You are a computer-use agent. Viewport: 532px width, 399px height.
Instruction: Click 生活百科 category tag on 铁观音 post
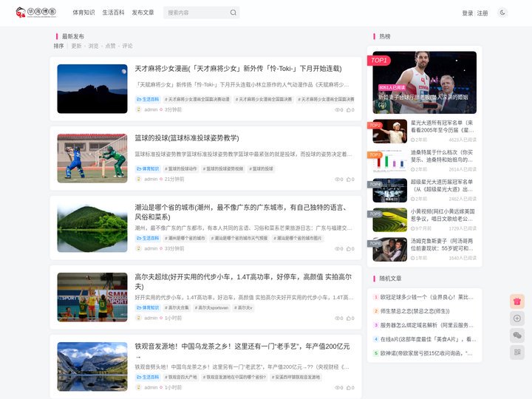tap(148, 377)
